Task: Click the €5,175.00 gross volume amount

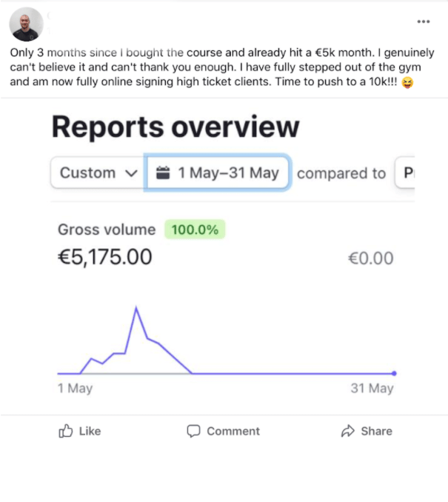Action: pos(104,258)
